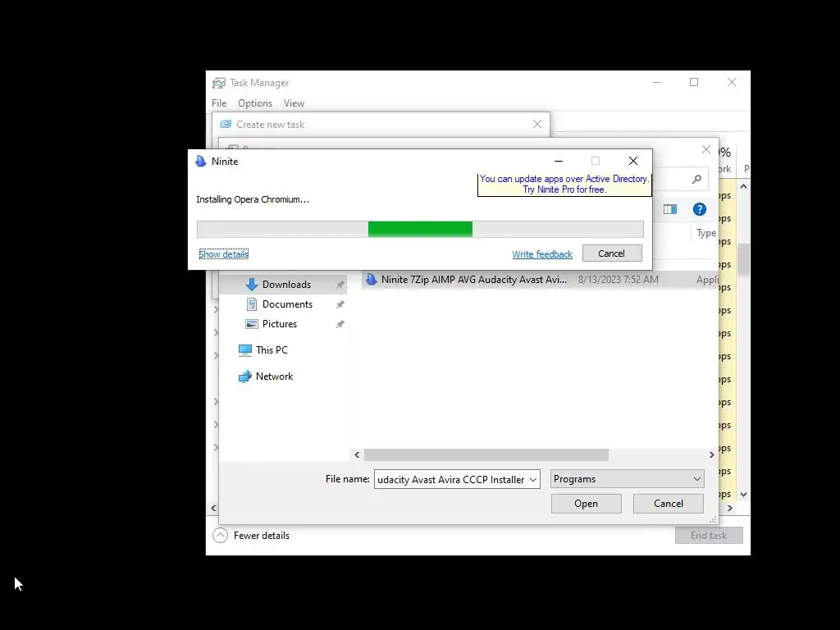The height and width of the screenshot is (630, 840).
Task: Click the pin icon beside Downloads
Action: (x=340, y=285)
